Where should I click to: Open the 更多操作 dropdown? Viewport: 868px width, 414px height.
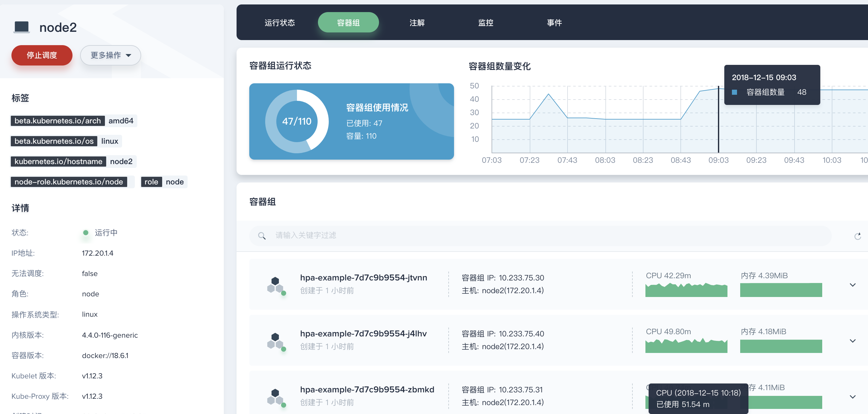[x=111, y=55]
